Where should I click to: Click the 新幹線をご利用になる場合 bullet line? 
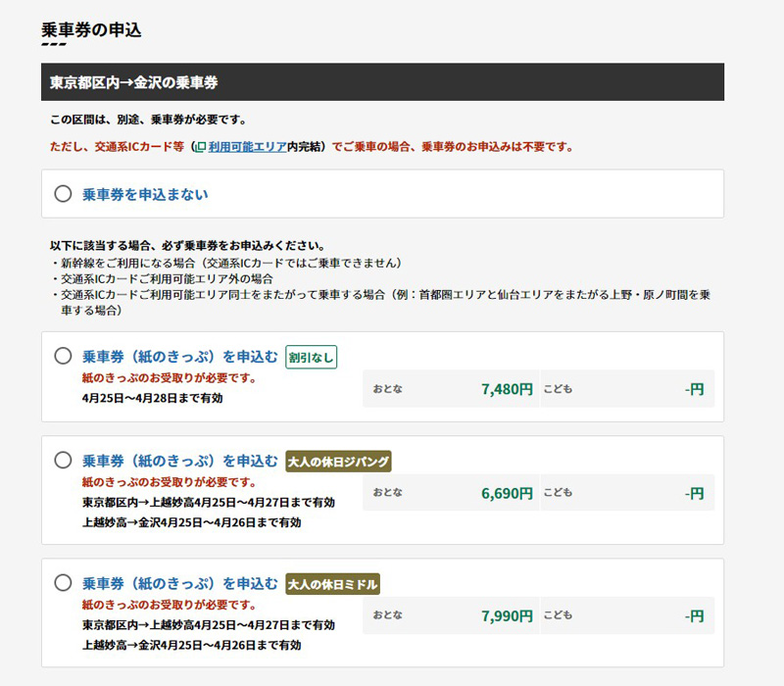[227, 263]
